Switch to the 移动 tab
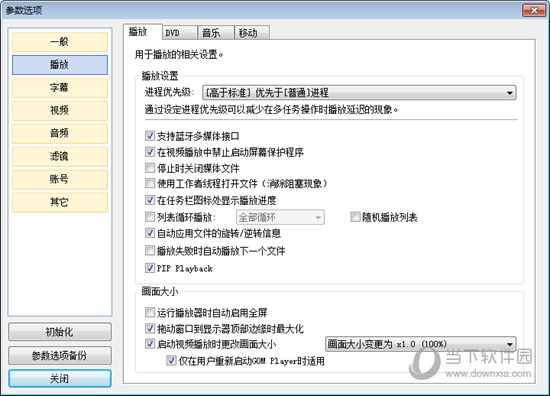This screenshot has width=550, height=396. [x=252, y=33]
